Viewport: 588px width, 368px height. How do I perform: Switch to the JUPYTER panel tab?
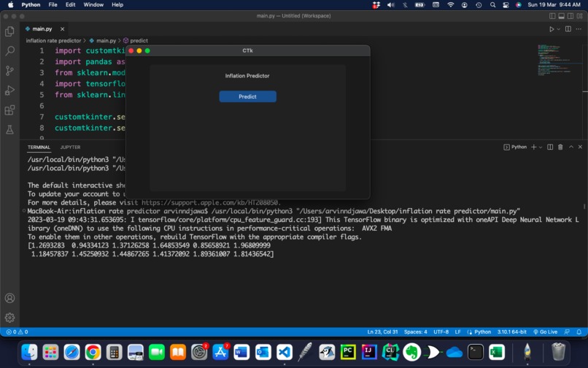pos(70,147)
